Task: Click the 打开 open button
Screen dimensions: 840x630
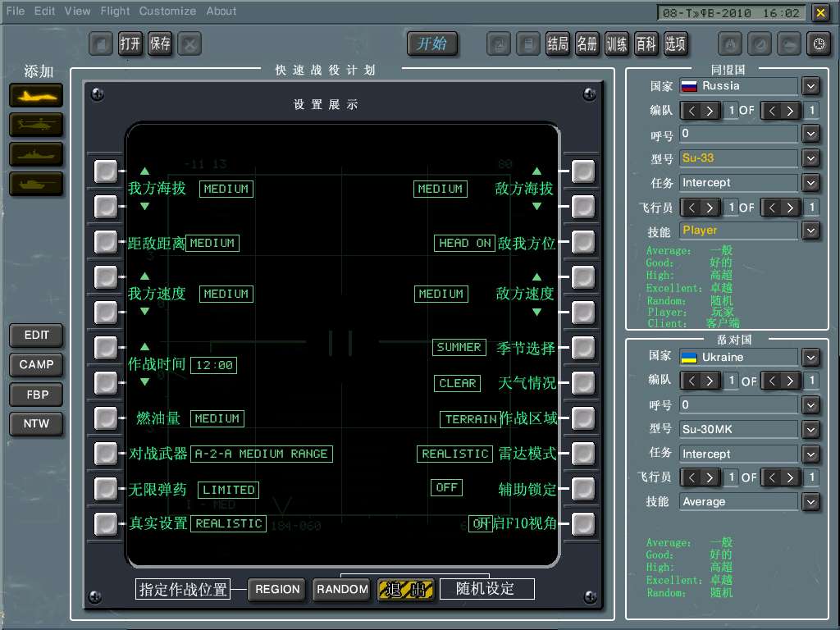Action: pos(130,44)
